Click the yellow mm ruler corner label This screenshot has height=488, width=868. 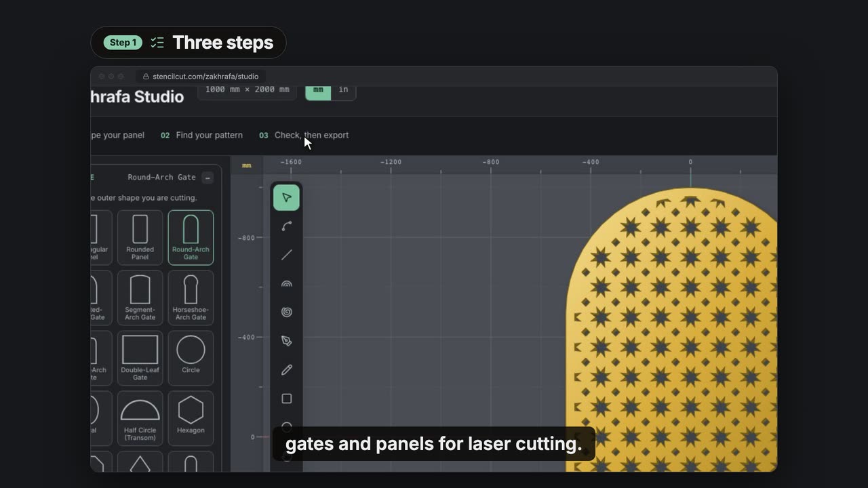pyautogui.click(x=247, y=165)
